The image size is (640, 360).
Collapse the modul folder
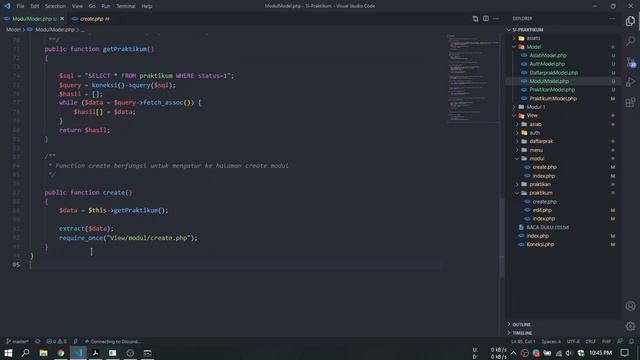536,158
